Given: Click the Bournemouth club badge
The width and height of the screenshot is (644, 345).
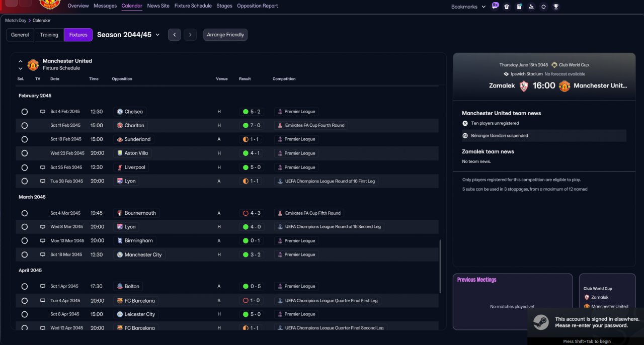Looking at the screenshot, I should coord(120,213).
